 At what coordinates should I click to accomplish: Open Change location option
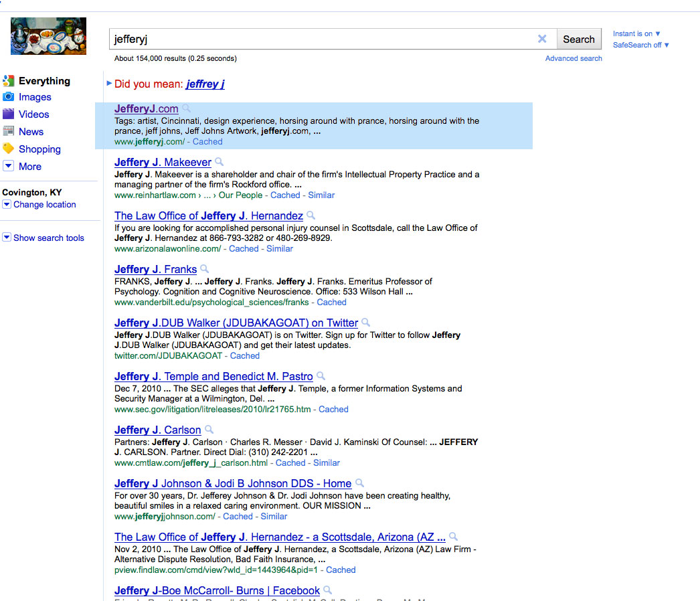pyautogui.click(x=44, y=205)
